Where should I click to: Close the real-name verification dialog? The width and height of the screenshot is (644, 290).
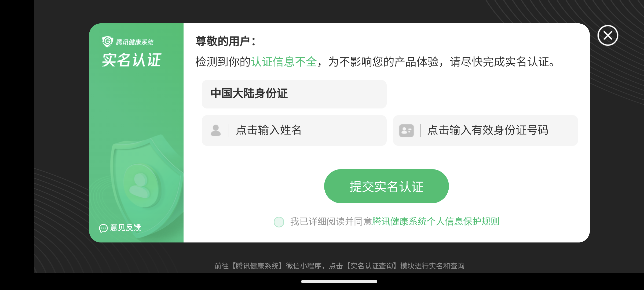[608, 35]
